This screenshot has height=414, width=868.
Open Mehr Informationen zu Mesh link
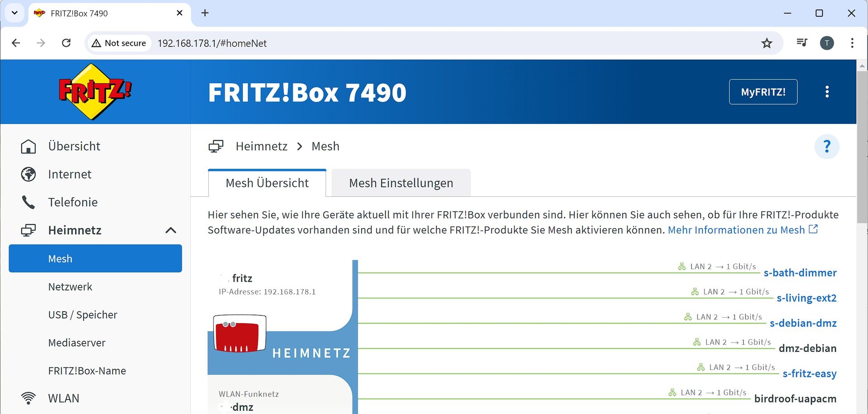[743, 230]
